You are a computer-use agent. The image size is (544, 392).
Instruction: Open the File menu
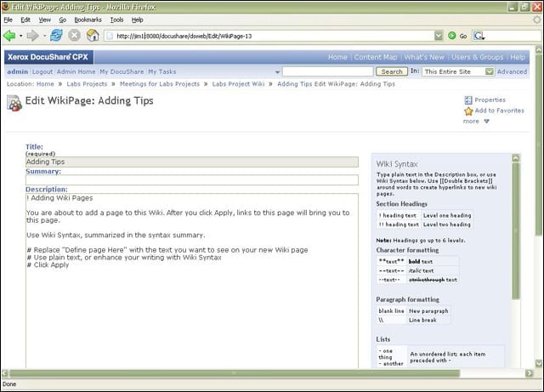8,20
